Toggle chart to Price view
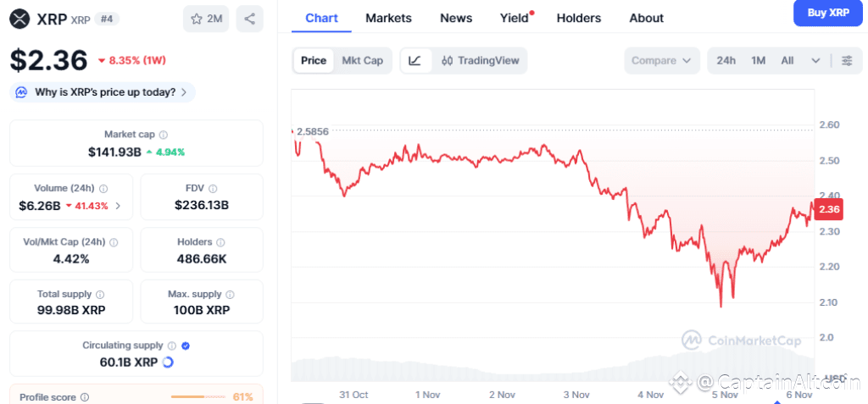Image resolution: width=868 pixels, height=404 pixels. [x=314, y=61]
